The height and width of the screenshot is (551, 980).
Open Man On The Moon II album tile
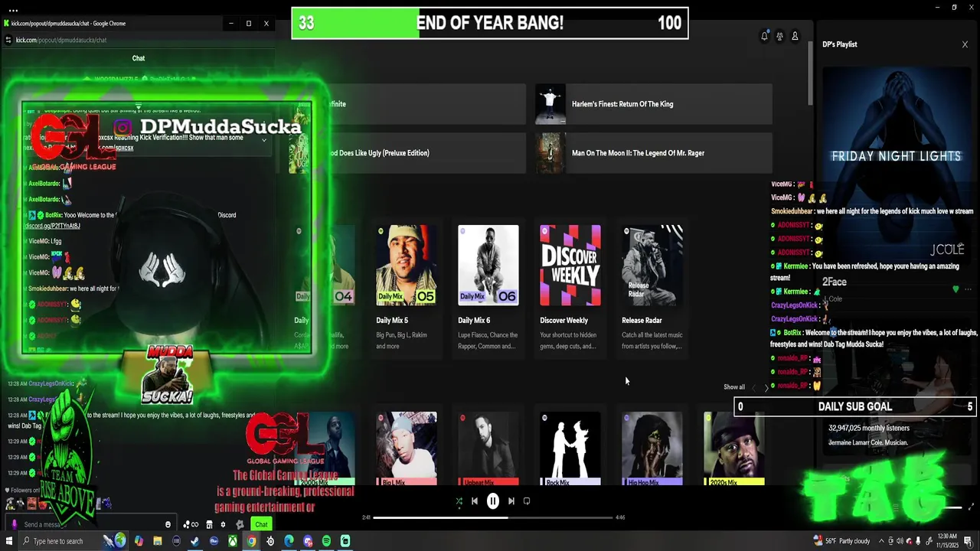coord(654,153)
